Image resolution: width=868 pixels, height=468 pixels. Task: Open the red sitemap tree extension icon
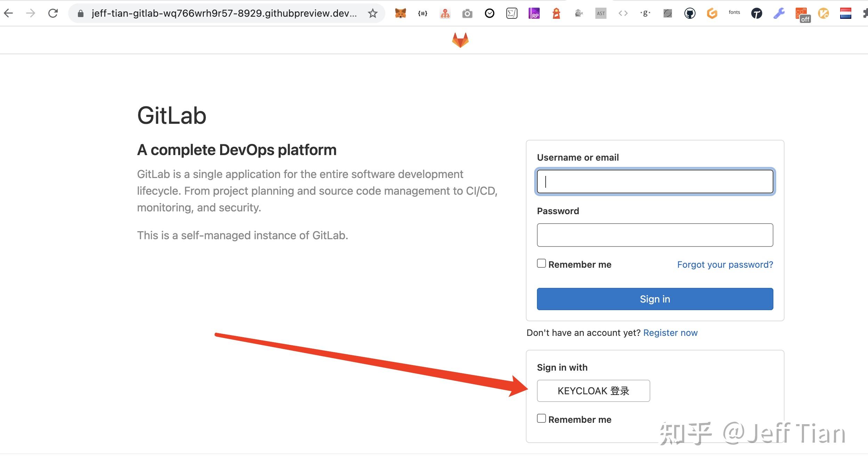pyautogui.click(x=445, y=14)
